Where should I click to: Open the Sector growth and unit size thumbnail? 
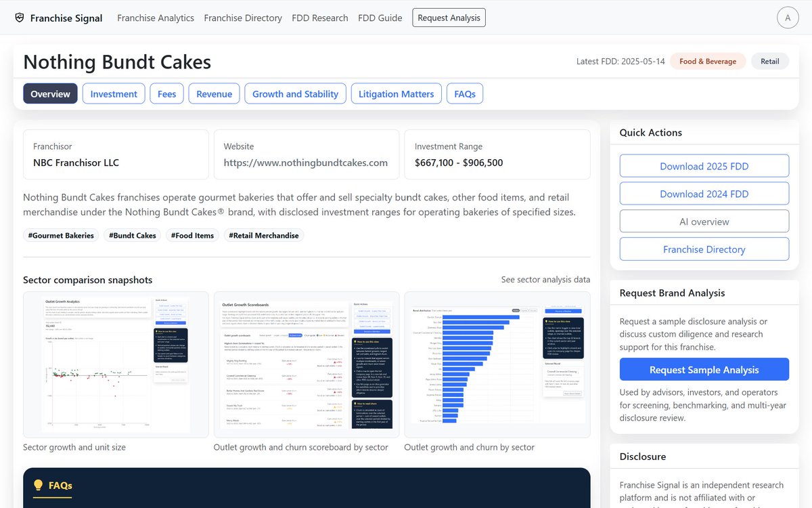[x=116, y=364]
